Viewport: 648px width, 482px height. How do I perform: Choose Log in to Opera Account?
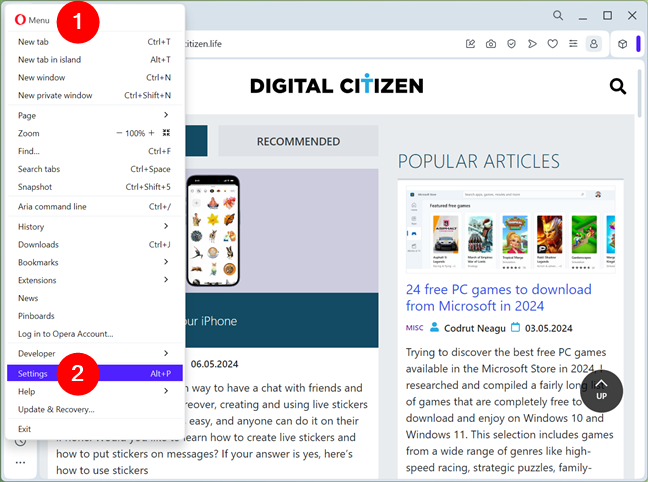tap(95, 334)
